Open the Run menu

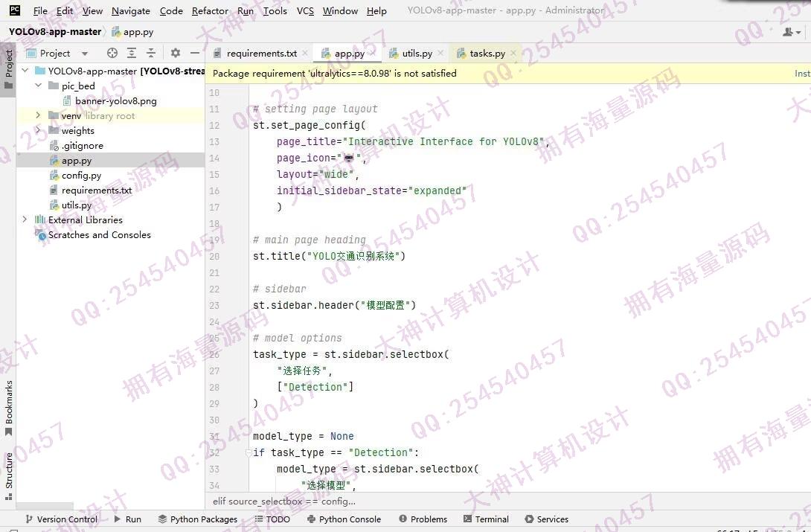coord(246,11)
